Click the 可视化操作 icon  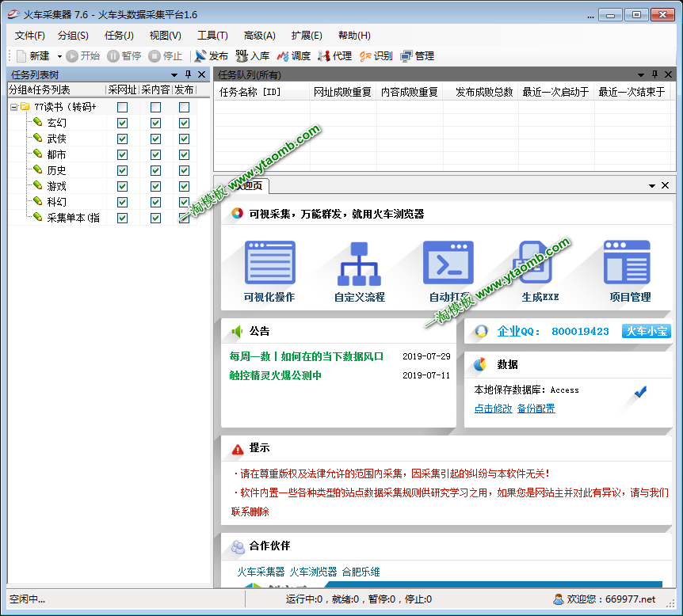pyautogui.click(x=270, y=263)
